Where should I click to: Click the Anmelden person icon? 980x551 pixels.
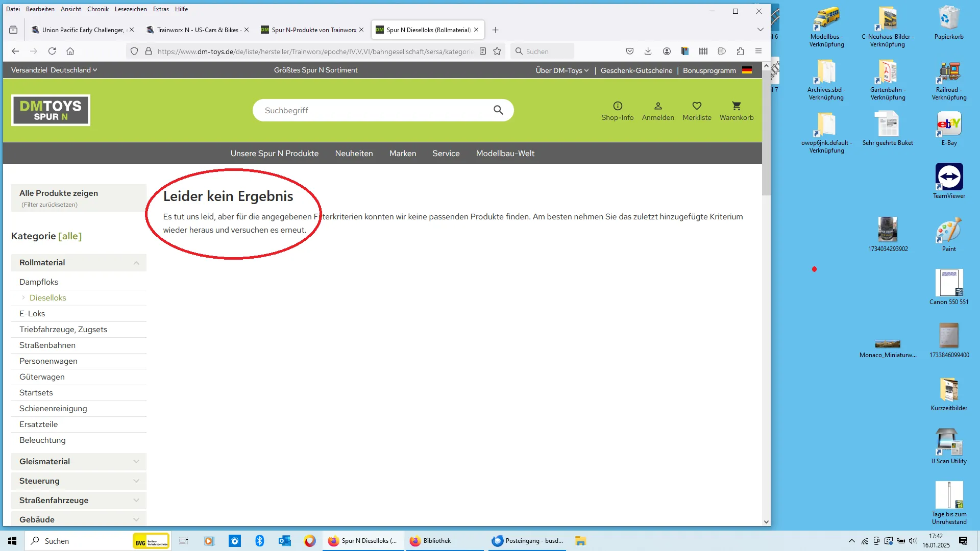pos(658,106)
